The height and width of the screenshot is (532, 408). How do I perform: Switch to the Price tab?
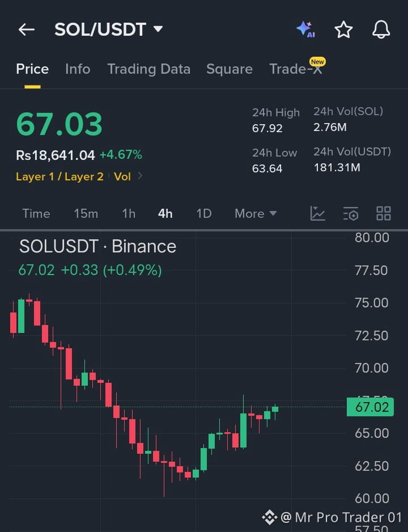32,69
